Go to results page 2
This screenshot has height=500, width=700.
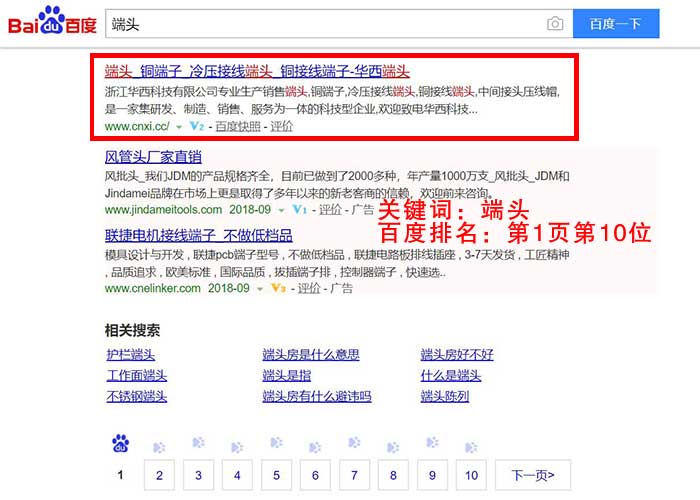click(159, 475)
